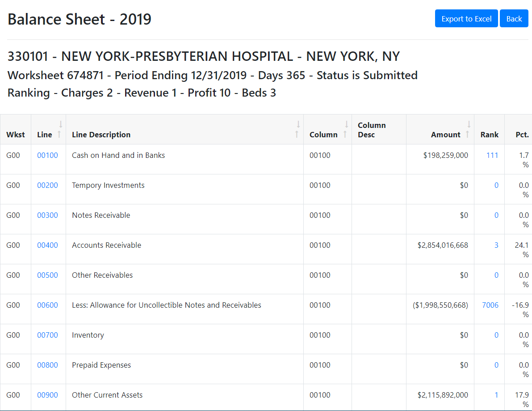Image resolution: width=532 pixels, height=411 pixels.
Task: Open rank 0 for Other Receivables
Action: 496,275
